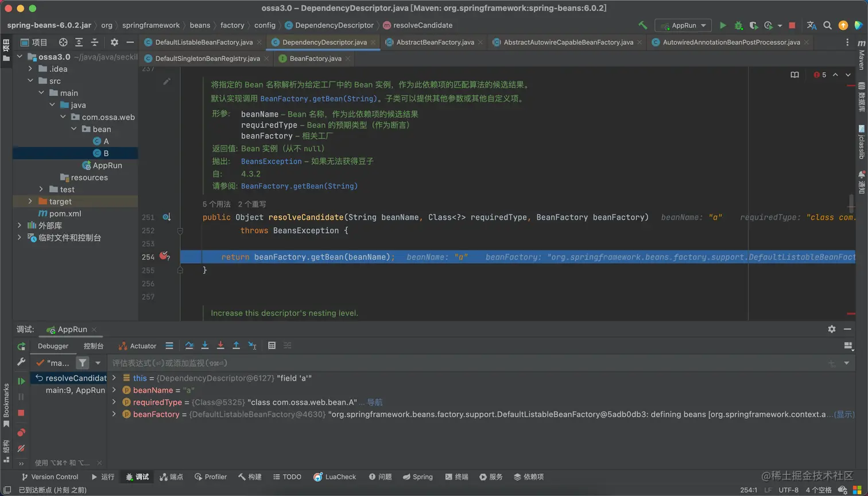868x496 pixels.
Task: Toggle the breakpoint on line 254
Action: 164,256
